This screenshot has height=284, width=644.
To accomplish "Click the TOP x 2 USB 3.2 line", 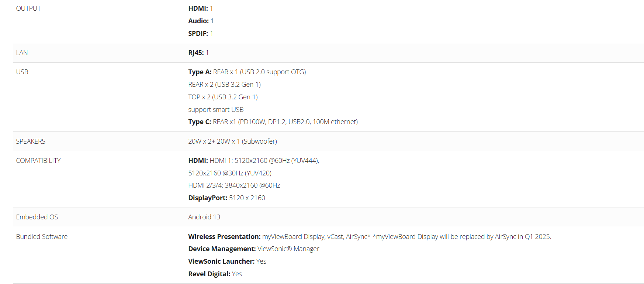I will click(x=223, y=97).
